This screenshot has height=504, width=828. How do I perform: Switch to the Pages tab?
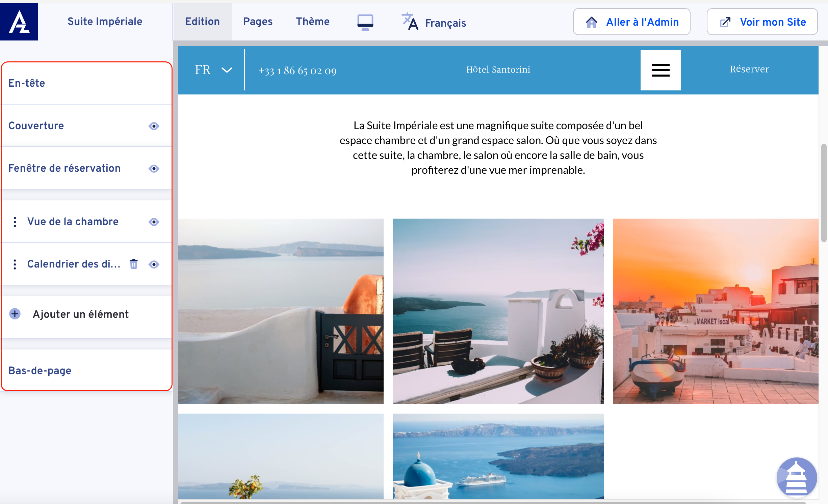coord(258,22)
